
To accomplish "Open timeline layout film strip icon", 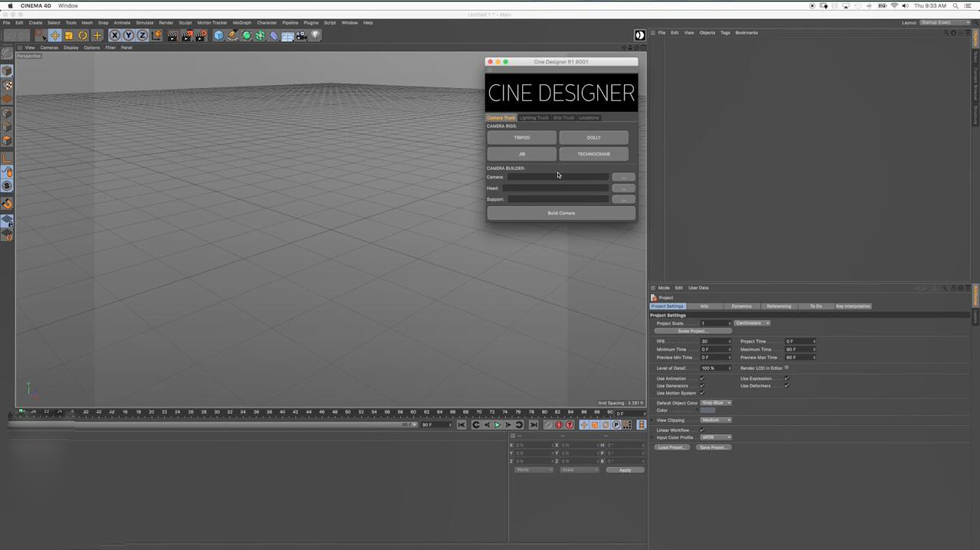I will (642, 425).
